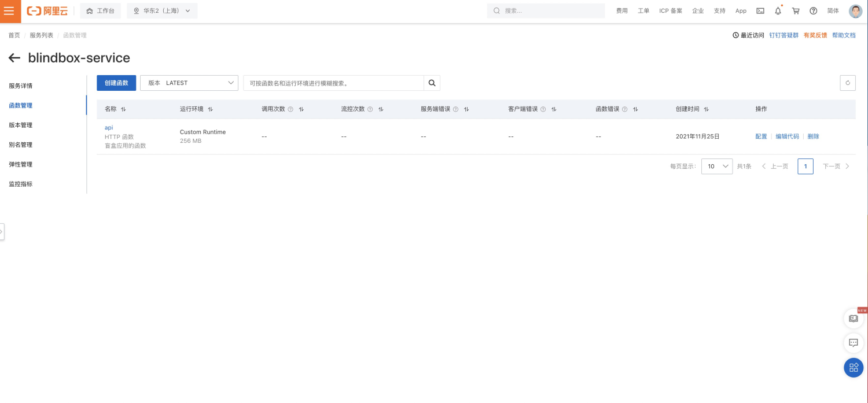This screenshot has width=868, height=403.
Task: Open the 工单 top menu
Action: point(643,11)
